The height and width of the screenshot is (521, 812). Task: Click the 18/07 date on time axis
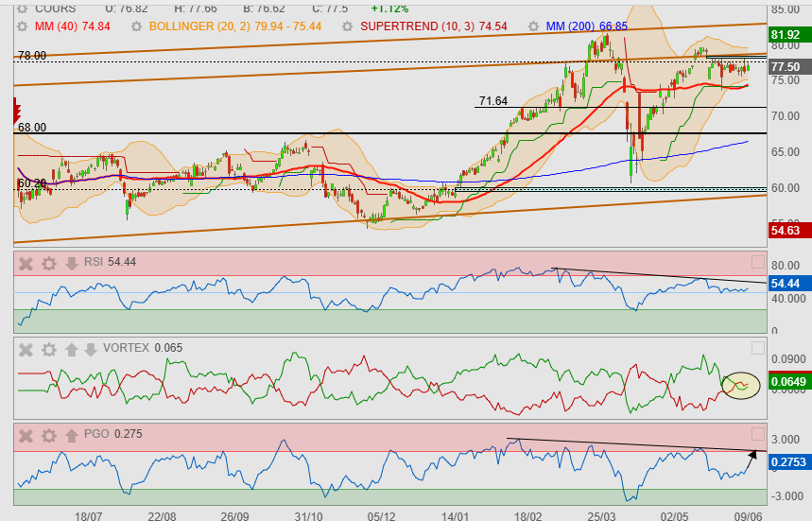click(x=88, y=516)
